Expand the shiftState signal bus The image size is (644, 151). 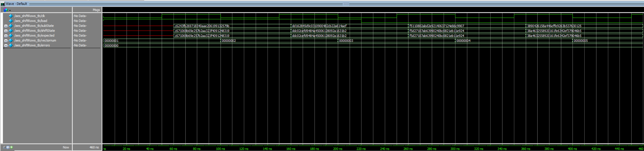click(x=6, y=31)
